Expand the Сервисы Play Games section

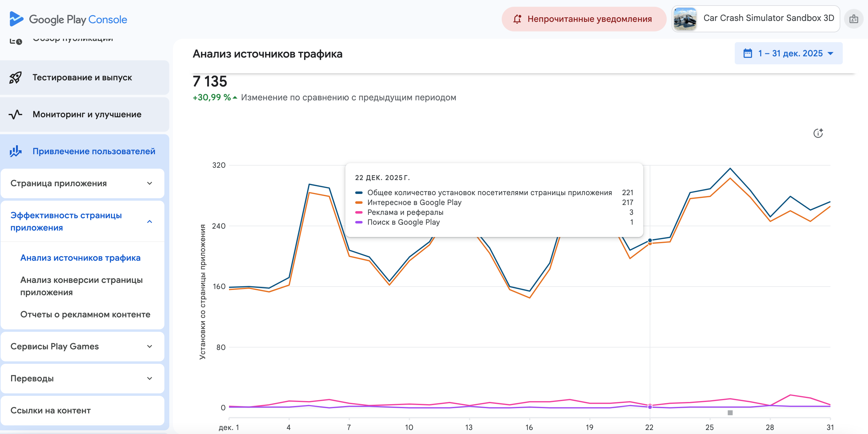pyautogui.click(x=150, y=346)
